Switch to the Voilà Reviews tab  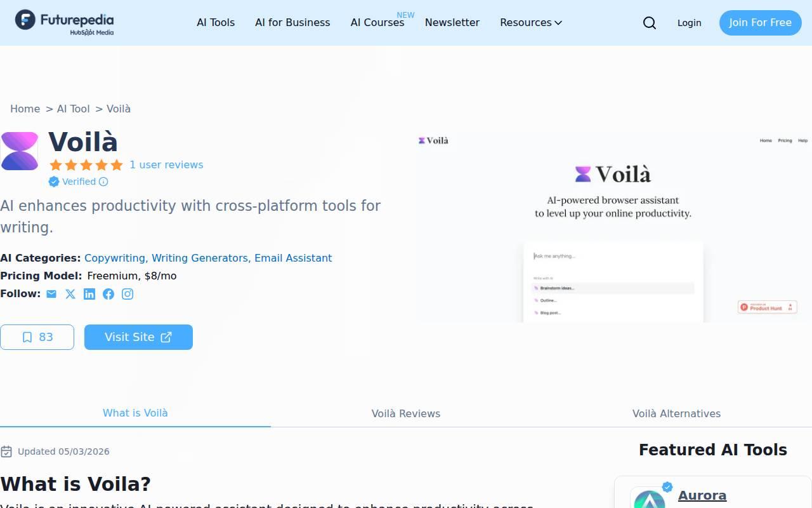pos(406,413)
